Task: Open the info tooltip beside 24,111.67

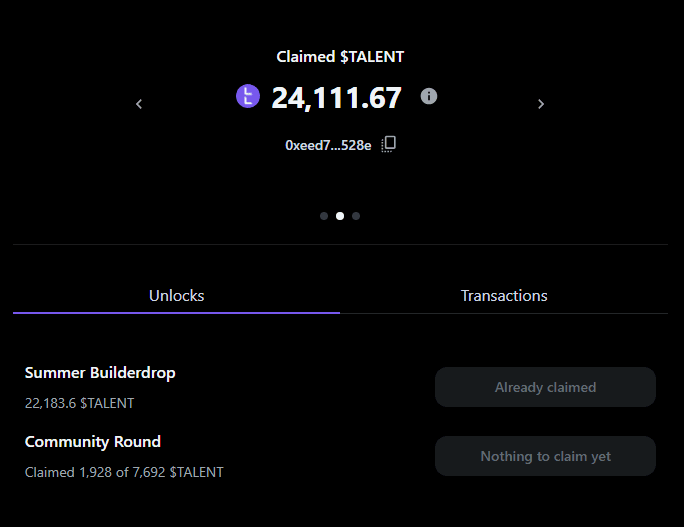Action: 429,96
